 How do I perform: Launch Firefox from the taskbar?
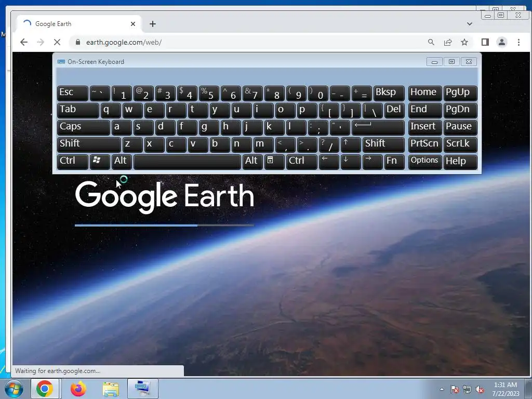[78, 389]
